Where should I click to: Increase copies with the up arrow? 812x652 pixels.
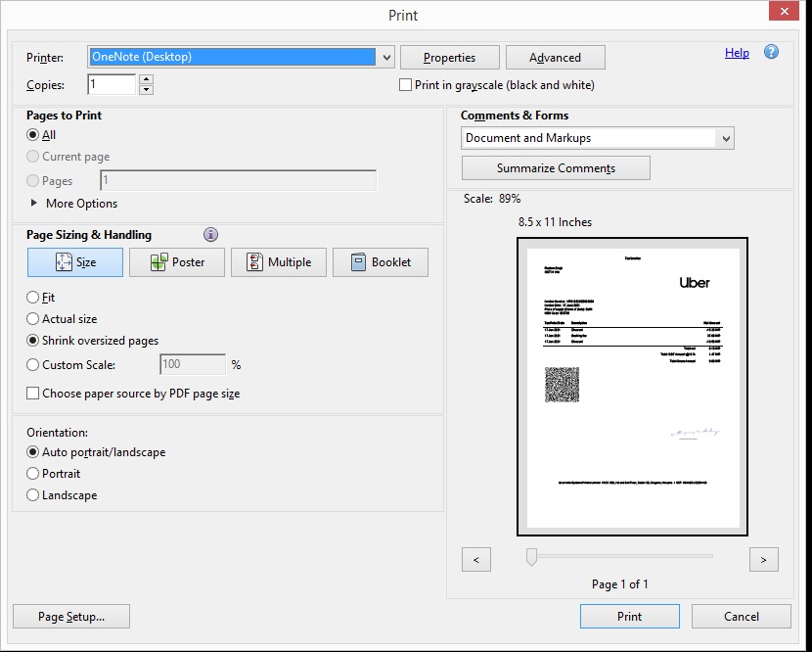tap(147, 79)
